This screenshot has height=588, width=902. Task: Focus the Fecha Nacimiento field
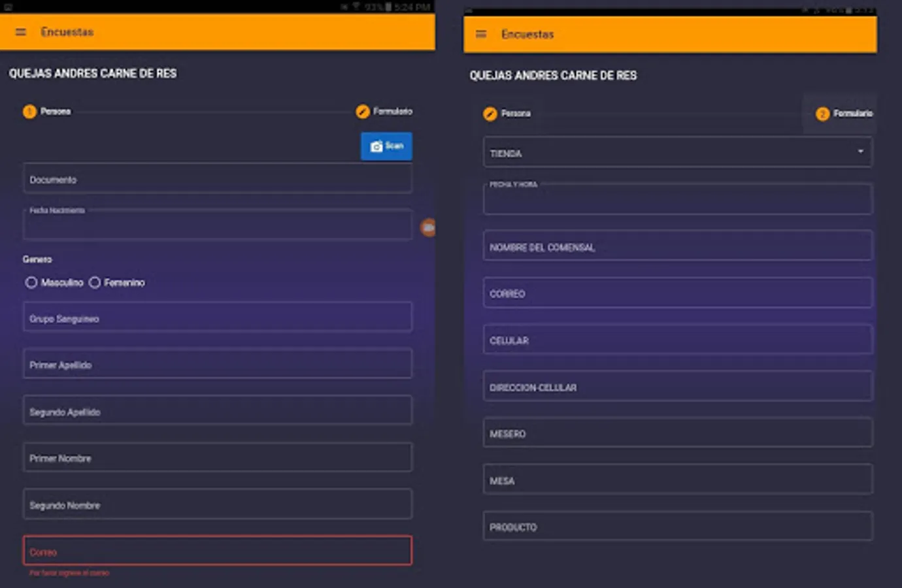coord(218,224)
